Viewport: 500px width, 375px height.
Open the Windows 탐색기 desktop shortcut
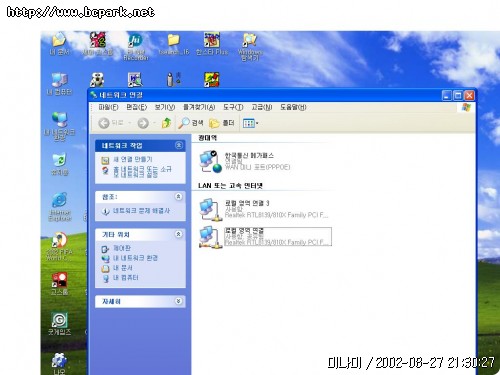250,47
